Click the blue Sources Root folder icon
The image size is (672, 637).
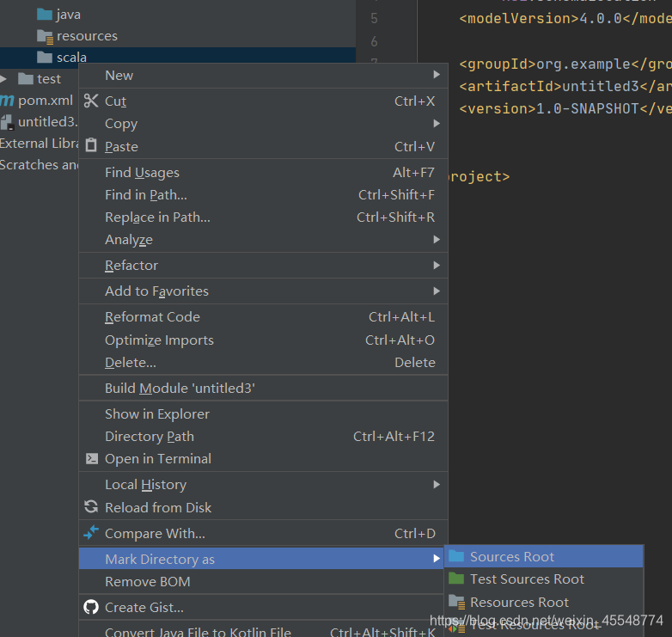click(456, 556)
